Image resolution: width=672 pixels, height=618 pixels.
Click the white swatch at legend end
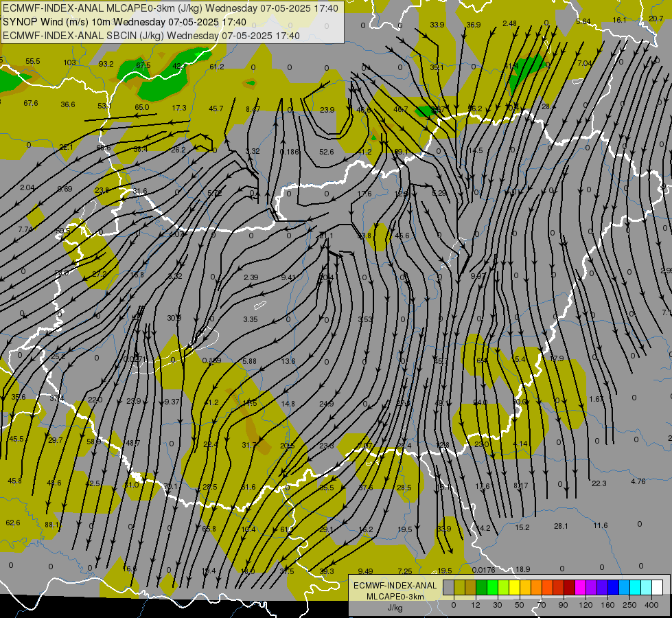pyautogui.click(x=658, y=587)
